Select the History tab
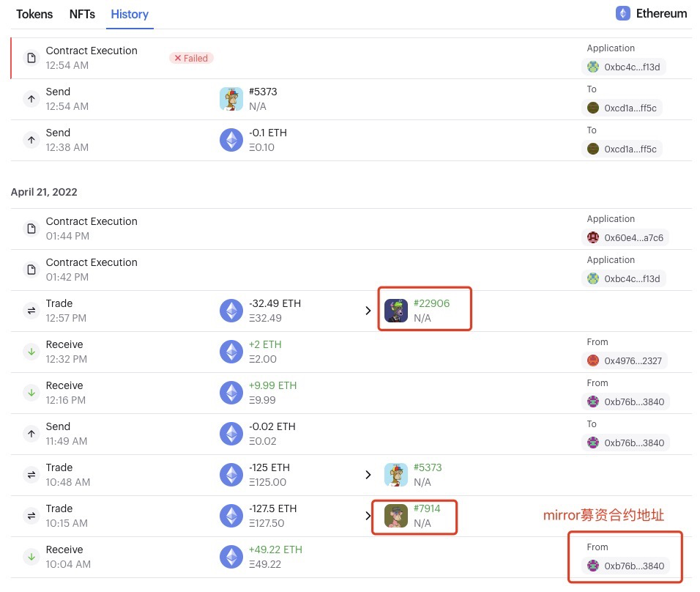The height and width of the screenshot is (592, 700). (x=130, y=15)
